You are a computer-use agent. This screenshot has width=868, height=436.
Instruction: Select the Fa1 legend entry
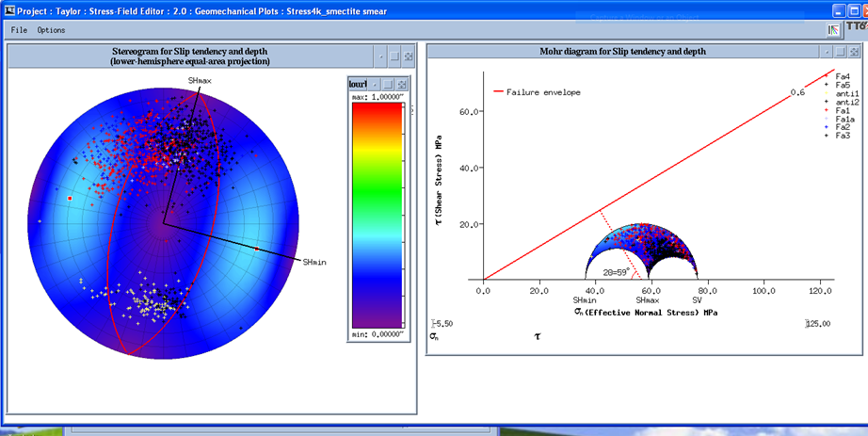tap(838, 110)
